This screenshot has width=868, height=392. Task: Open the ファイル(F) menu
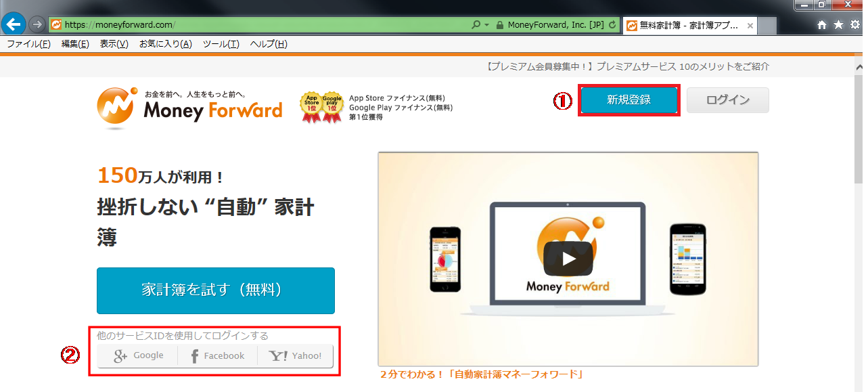point(28,44)
